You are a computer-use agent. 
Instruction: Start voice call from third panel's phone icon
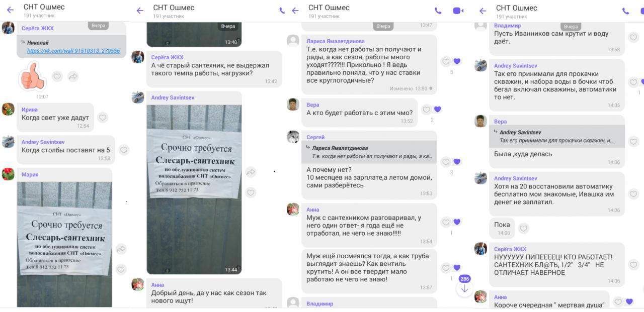(x=438, y=11)
